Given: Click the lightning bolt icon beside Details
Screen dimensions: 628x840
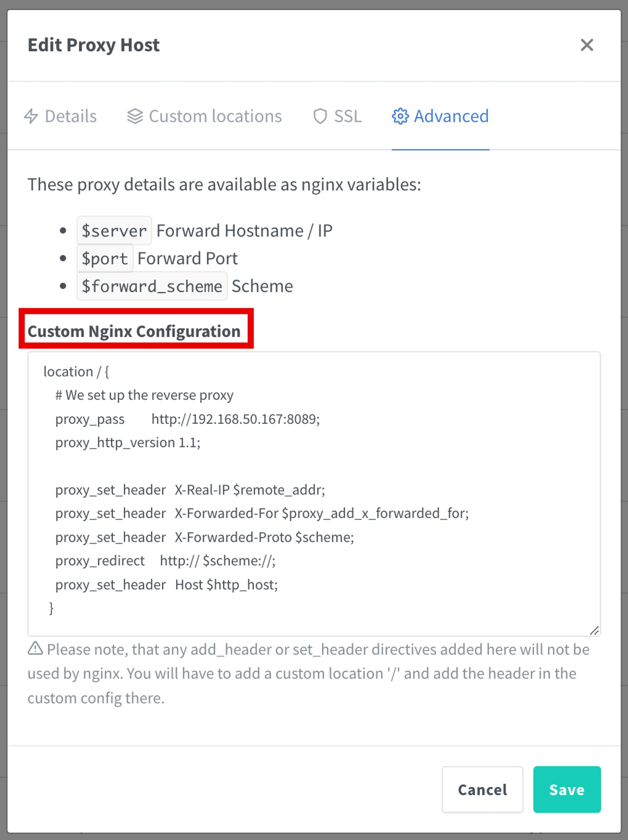Looking at the screenshot, I should tap(31, 116).
